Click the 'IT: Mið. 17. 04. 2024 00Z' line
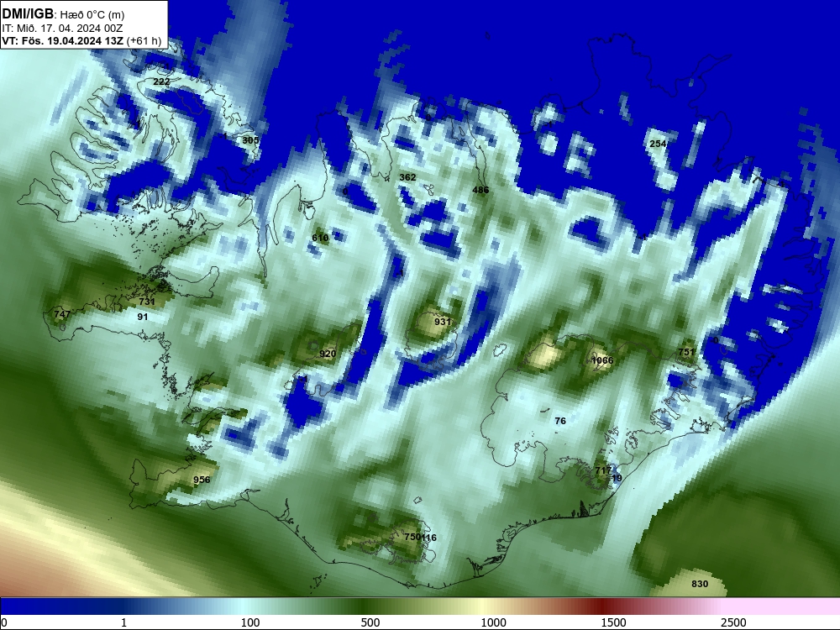 coord(62,29)
